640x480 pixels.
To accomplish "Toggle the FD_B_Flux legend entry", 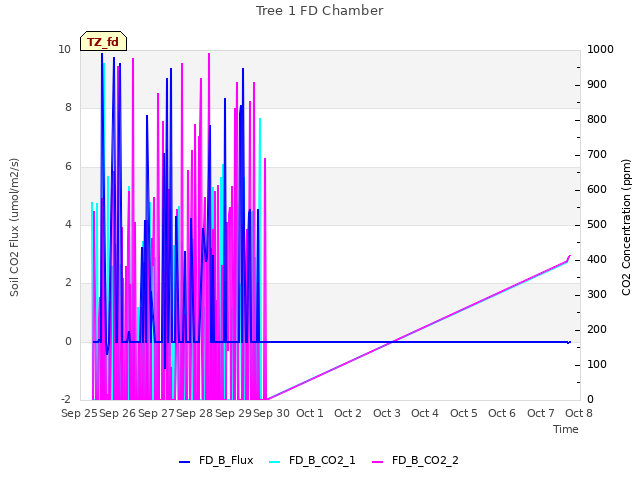I will [x=216, y=460].
